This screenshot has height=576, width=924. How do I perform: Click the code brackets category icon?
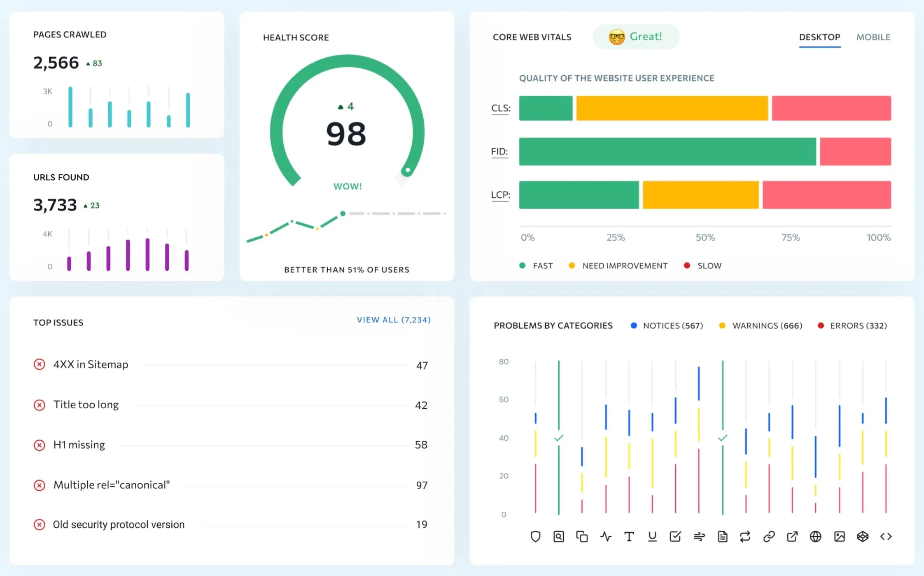(886, 536)
